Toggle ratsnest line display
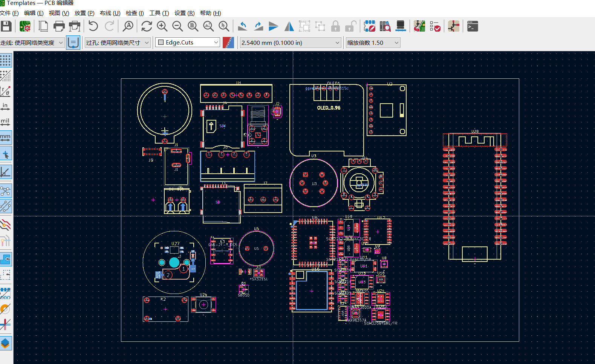 click(6, 191)
